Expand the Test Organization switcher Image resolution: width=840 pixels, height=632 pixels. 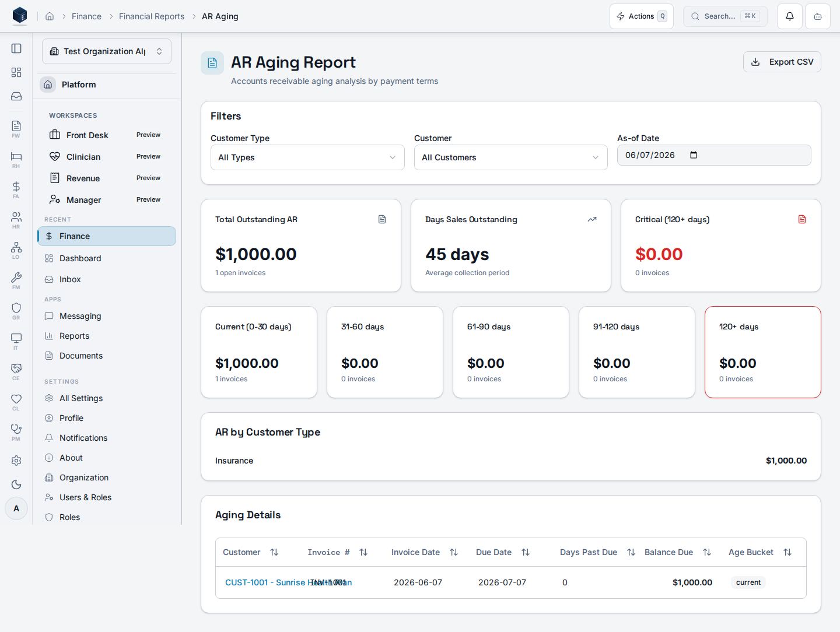(x=107, y=51)
